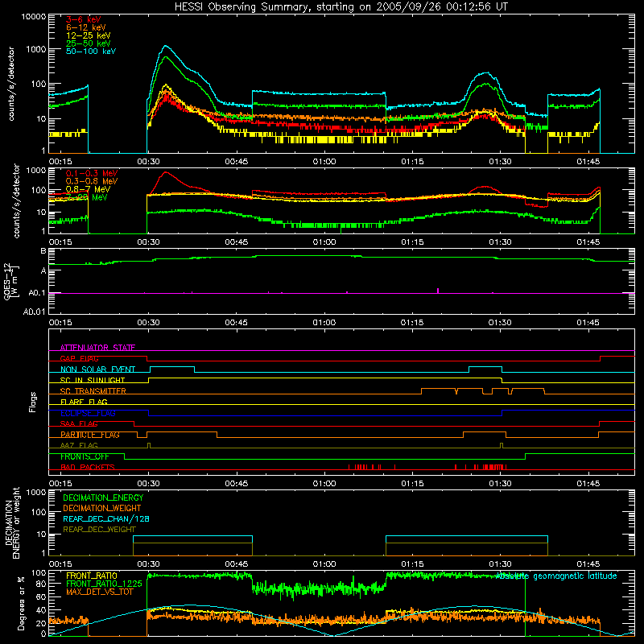Click the Flags panel axis label
The height and width of the screenshot is (644, 644).
tap(32, 402)
